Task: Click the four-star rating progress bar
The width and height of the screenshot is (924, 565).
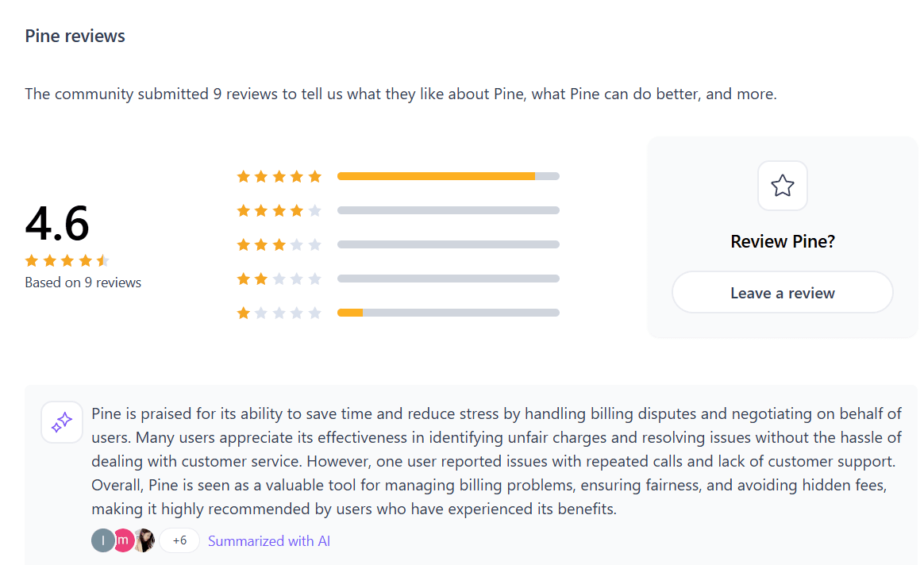Action: [x=448, y=210]
